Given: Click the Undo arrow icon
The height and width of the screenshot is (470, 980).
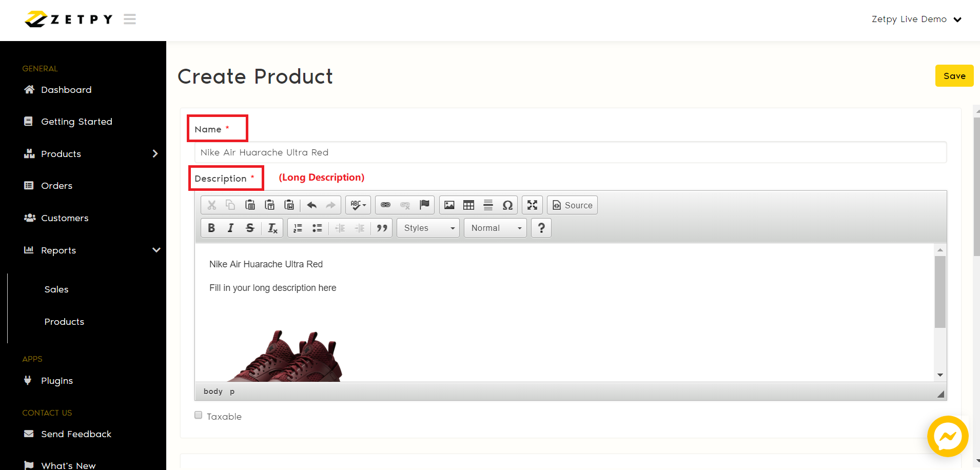Looking at the screenshot, I should [311, 205].
